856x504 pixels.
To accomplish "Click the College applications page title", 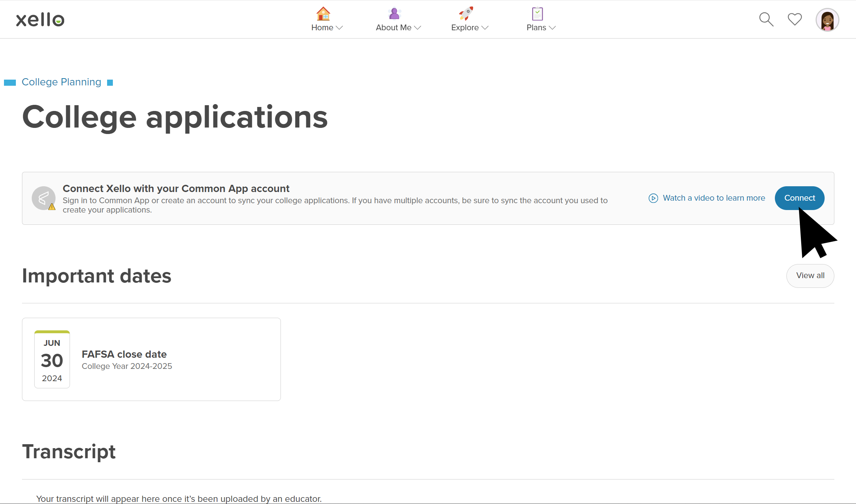I will [175, 117].
